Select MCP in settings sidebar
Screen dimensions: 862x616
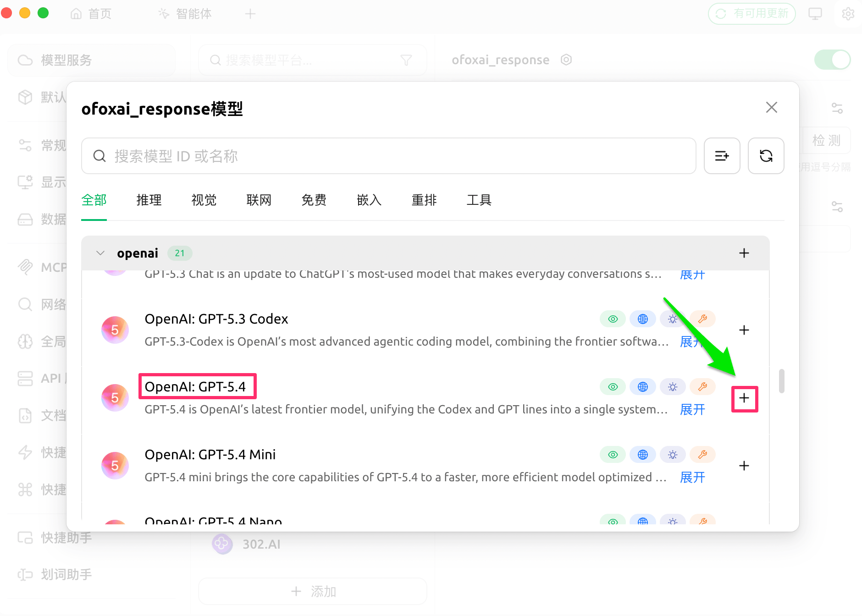tap(42, 267)
